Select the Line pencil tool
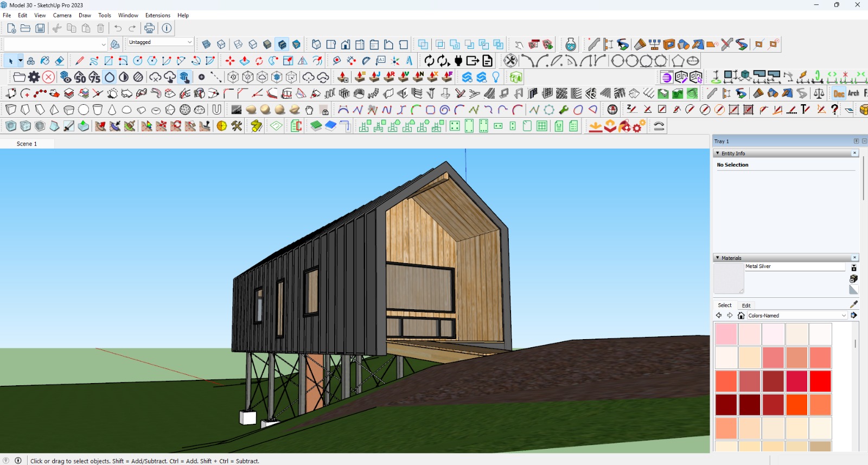Screen dimensions: 868x465 coord(80,61)
